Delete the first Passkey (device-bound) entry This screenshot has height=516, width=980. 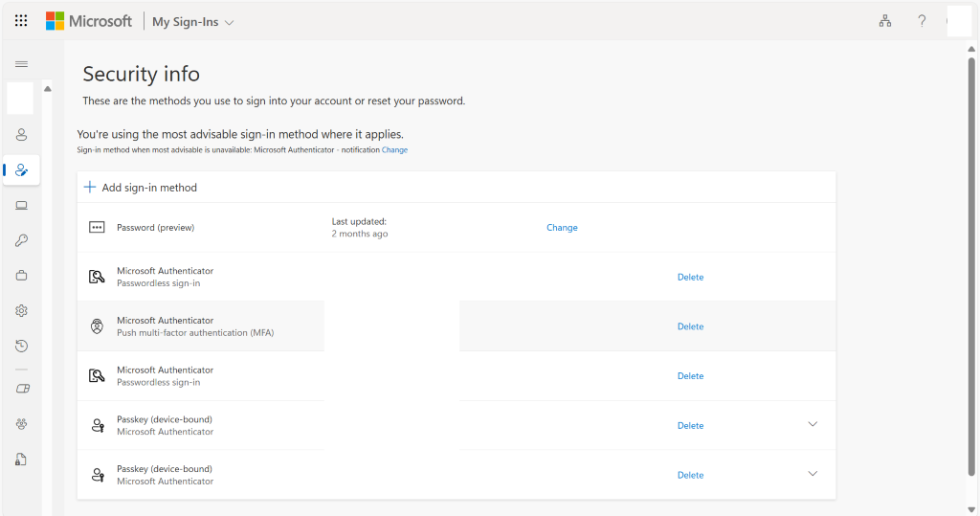pos(690,425)
